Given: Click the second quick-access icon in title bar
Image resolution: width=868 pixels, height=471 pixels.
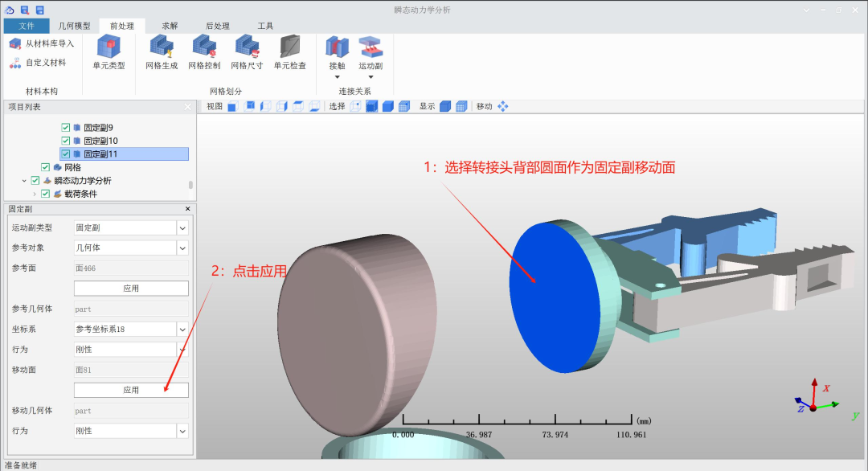Looking at the screenshot, I should (x=24, y=10).
